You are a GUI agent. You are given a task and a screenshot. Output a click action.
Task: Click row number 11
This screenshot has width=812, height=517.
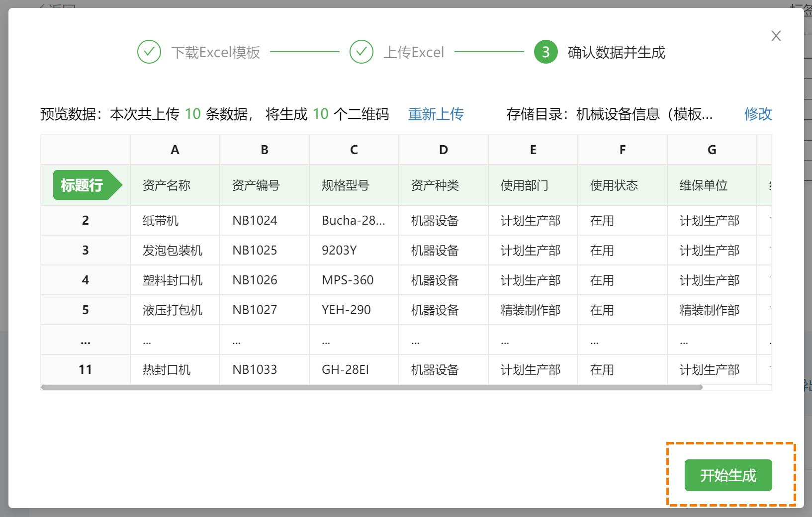click(86, 369)
